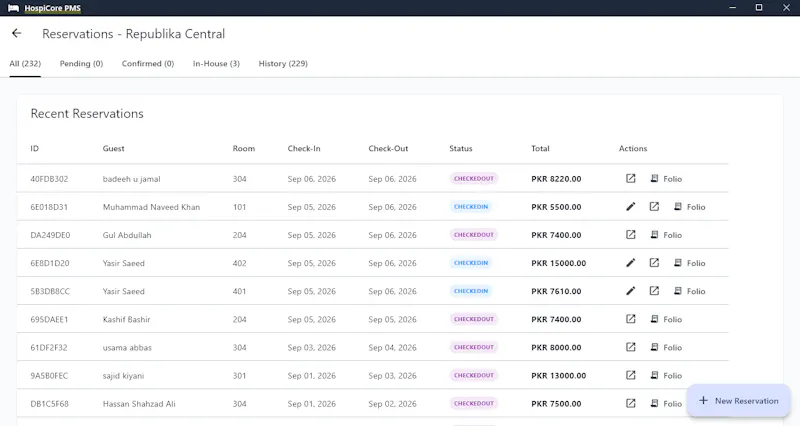Image resolution: width=800 pixels, height=426 pixels.
Task: Click the CHECKEDIN badge for room 402
Action: pyautogui.click(x=471, y=263)
